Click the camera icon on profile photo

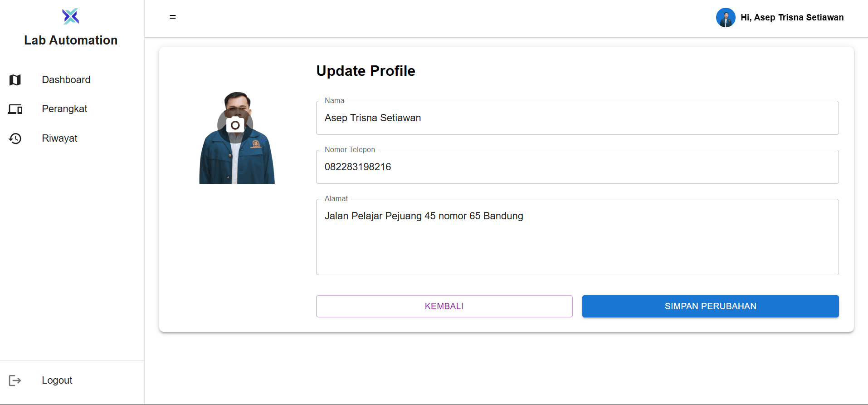pyautogui.click(x=235, y=125)
